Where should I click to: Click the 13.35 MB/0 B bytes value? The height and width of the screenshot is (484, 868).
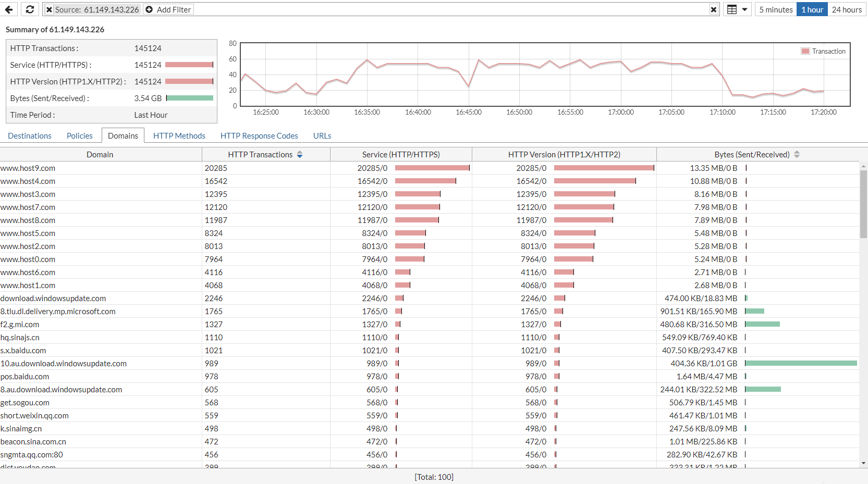714,168
